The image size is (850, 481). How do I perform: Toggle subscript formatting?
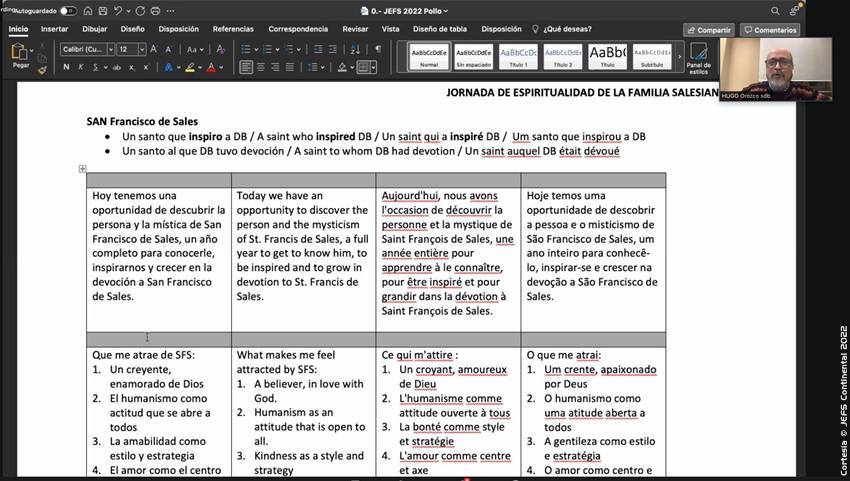click(x=132, y=68)
